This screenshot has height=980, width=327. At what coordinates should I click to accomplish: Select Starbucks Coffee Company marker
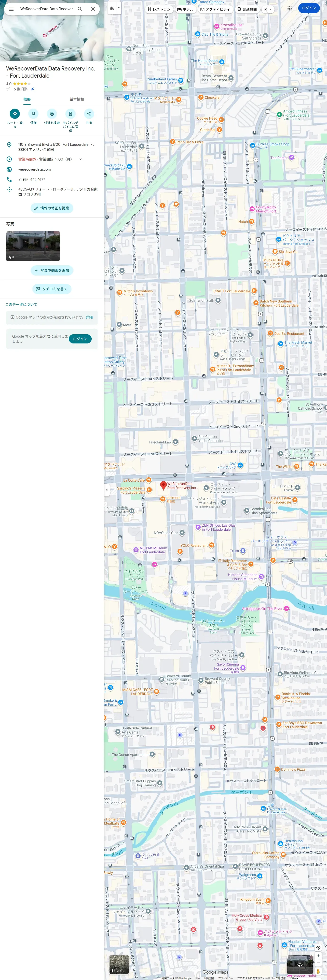tap(283, 855)
